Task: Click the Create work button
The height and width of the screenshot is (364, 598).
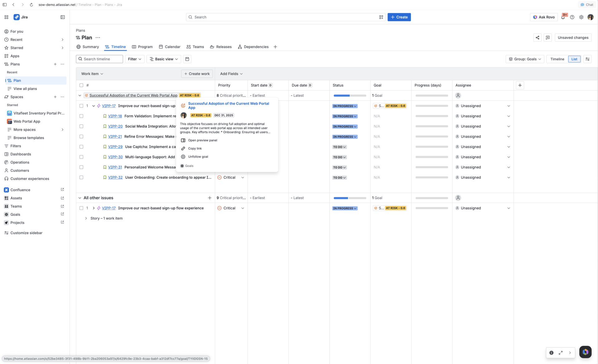Action: tap(197, 74)
